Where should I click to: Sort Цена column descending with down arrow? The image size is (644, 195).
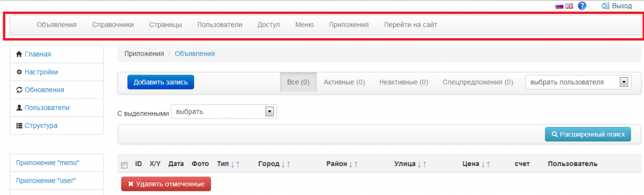(482, 164)
